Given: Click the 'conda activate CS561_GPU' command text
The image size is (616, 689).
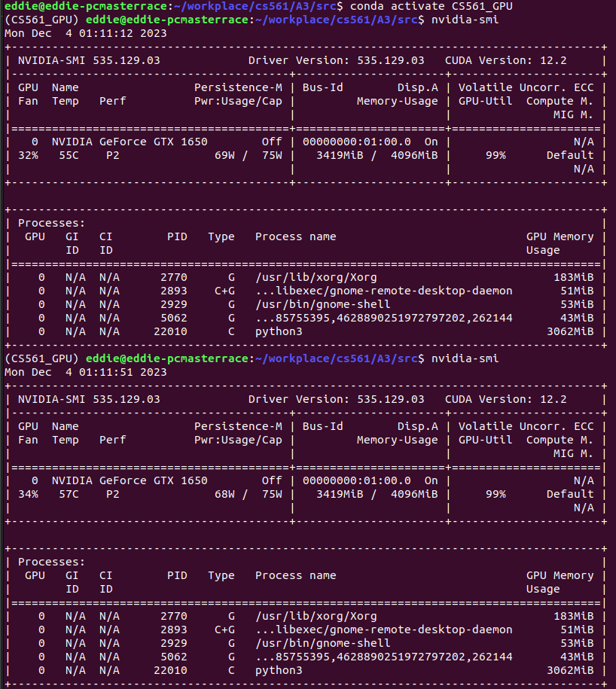Looking at the screenshot, I should (431, 6).
